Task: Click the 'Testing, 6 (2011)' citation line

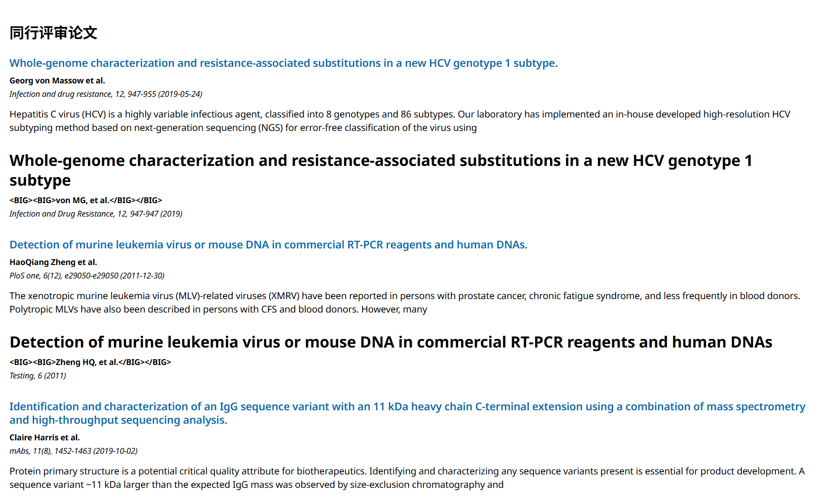Action: coord(38,376)
